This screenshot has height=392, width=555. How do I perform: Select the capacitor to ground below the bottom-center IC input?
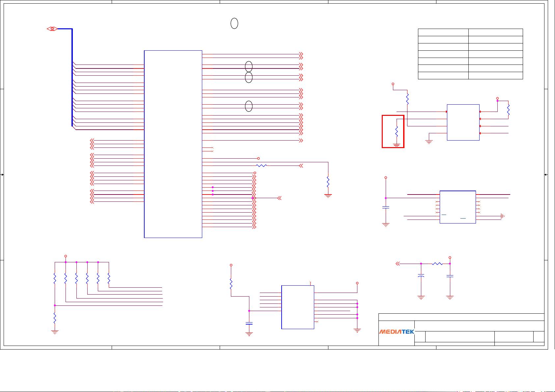(249, 323)
